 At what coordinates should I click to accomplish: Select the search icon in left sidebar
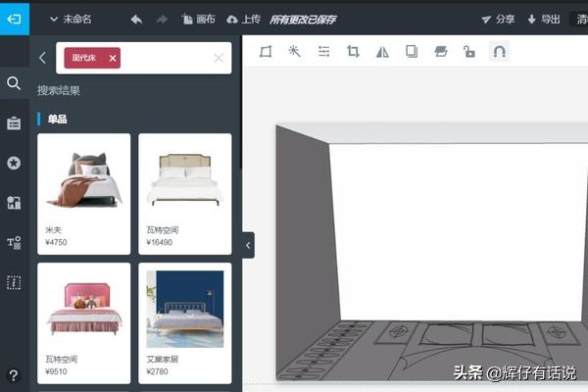point(14,83)
